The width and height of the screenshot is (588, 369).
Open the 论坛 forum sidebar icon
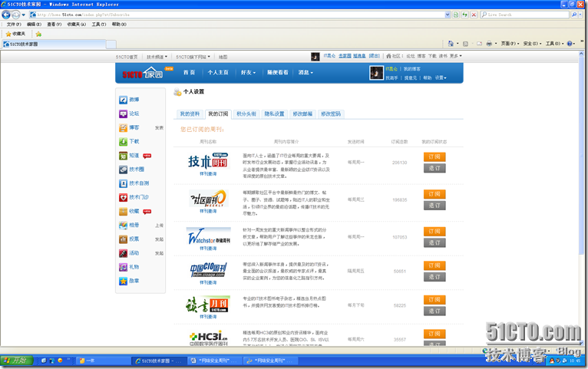[x=123, y=114]
